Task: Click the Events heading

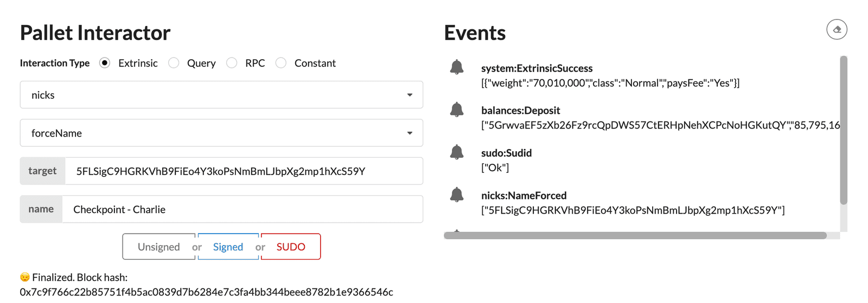Action: (475, 33)
